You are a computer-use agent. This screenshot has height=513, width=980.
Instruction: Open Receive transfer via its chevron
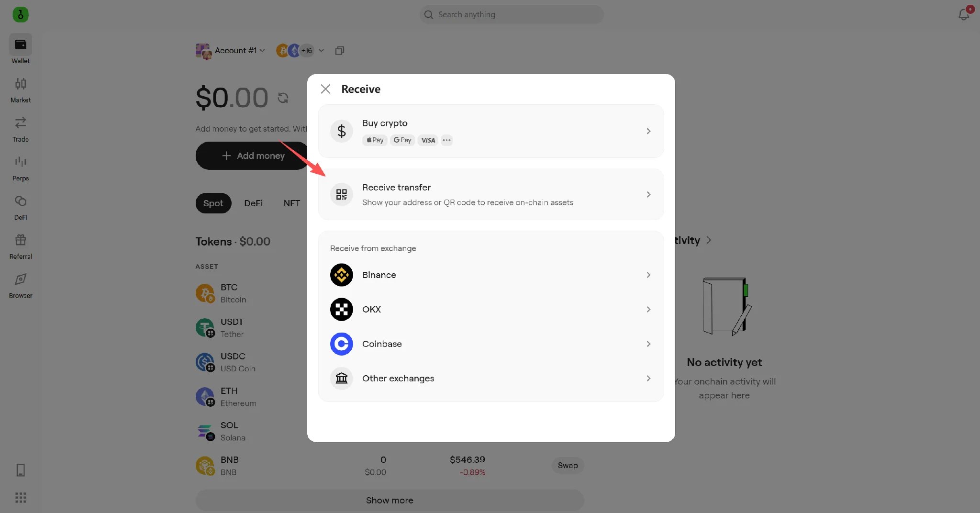[648, 194]
